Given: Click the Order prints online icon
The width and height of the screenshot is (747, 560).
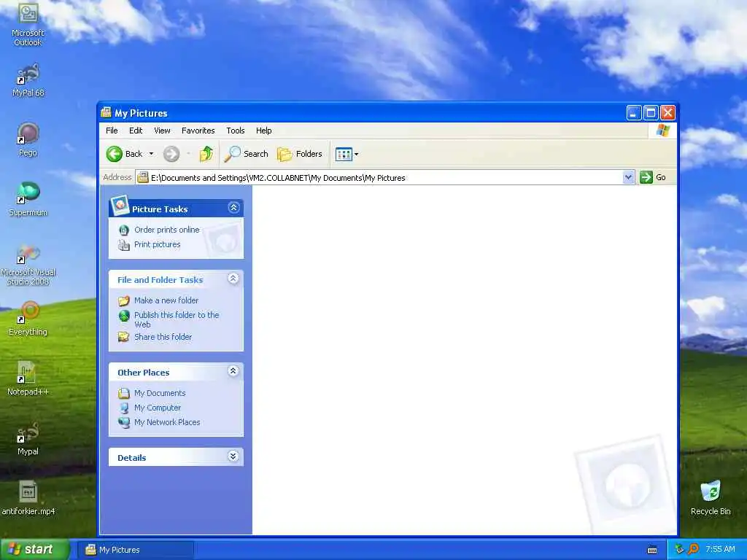Looking at the screenshot, I should pyautogui.click(x=124, y=230).
